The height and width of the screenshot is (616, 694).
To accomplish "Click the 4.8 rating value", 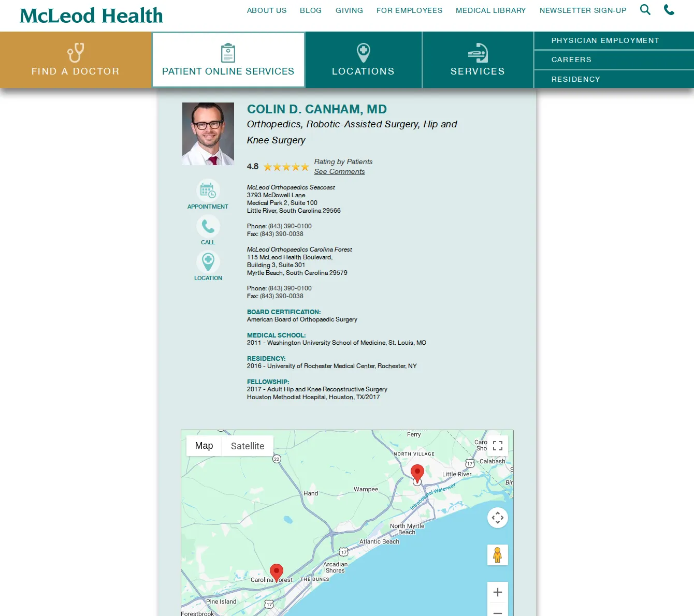I will pos(253,166).
